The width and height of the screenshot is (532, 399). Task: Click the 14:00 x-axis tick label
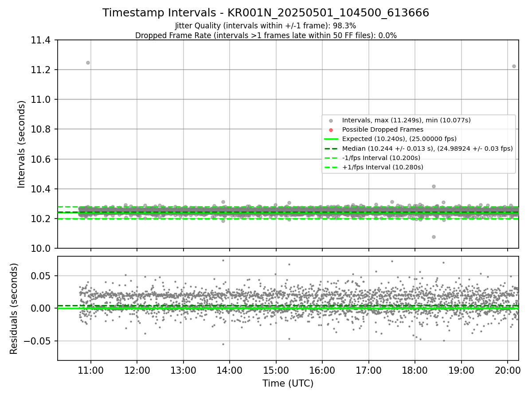tap(229, 371)
